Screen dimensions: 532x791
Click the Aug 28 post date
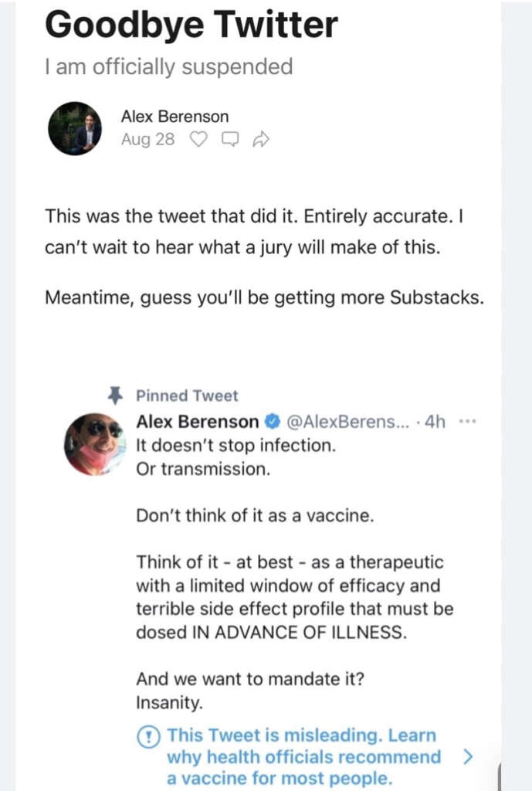pos(147,140)
